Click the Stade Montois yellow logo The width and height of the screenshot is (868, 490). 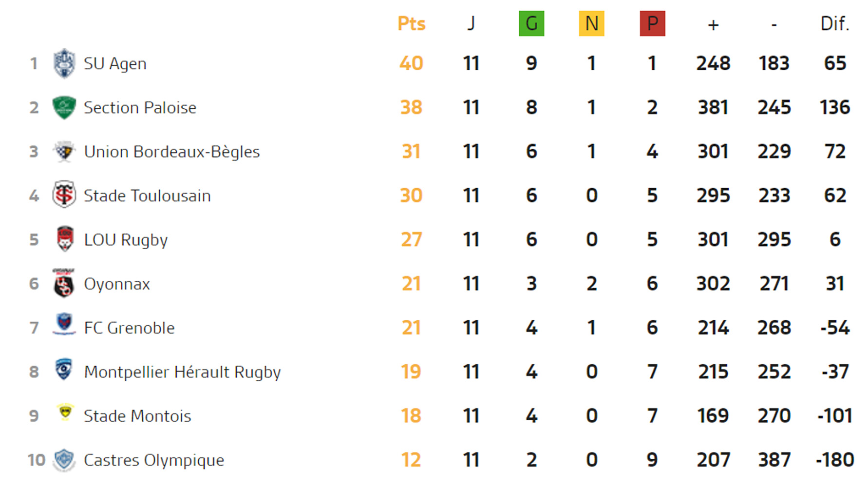tap(65, 412)
